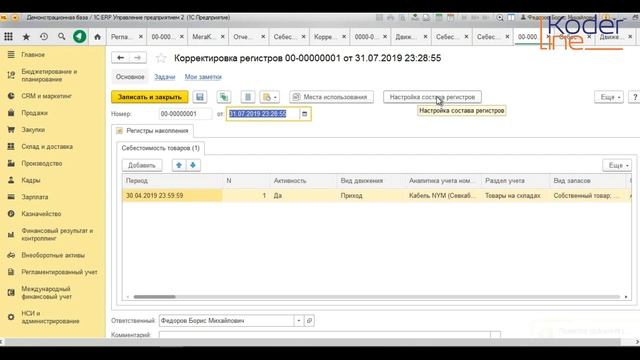Screen dimensions: 640x360
Task: Select cell 30.04.2019 23:59:59 in table
Action: coord(172,196)
